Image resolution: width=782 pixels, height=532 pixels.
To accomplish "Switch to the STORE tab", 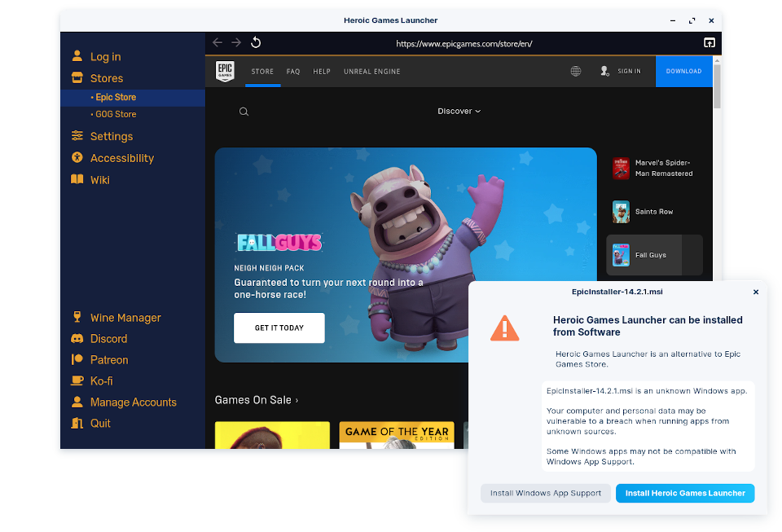I will coord(262,72).
